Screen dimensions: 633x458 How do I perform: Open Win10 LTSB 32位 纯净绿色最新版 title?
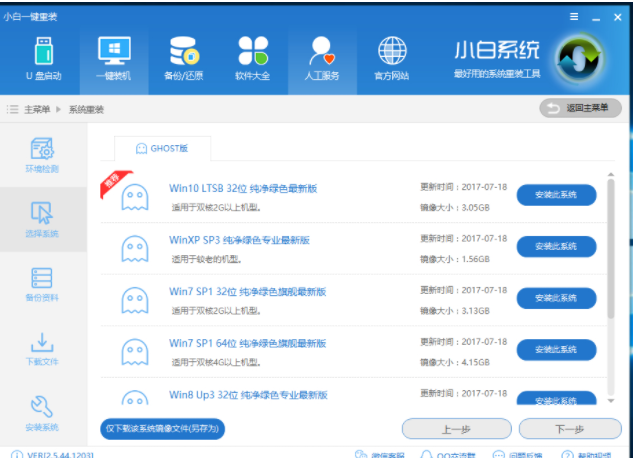pyautogui.click(x=243, y=188)
